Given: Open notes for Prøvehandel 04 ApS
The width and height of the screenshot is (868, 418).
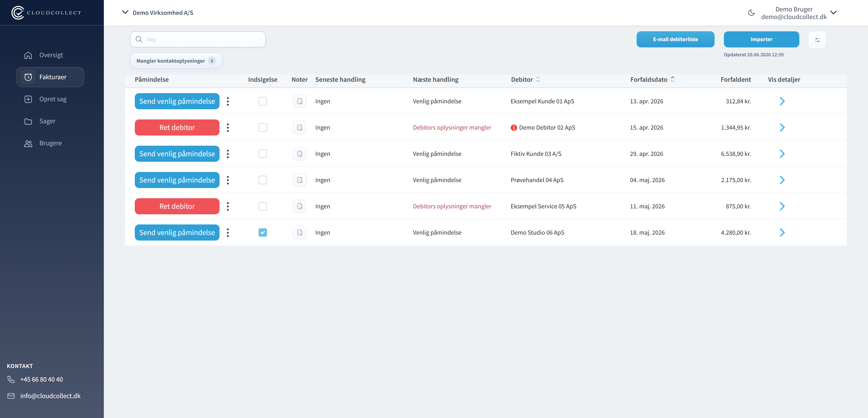Looking at the screenshot, I should pos(300,180).
